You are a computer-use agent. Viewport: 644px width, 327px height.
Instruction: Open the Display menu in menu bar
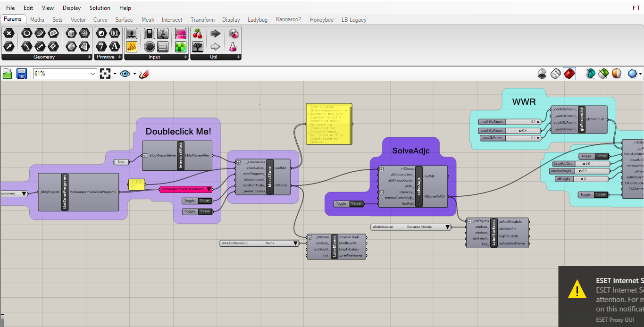pos(72,8)
